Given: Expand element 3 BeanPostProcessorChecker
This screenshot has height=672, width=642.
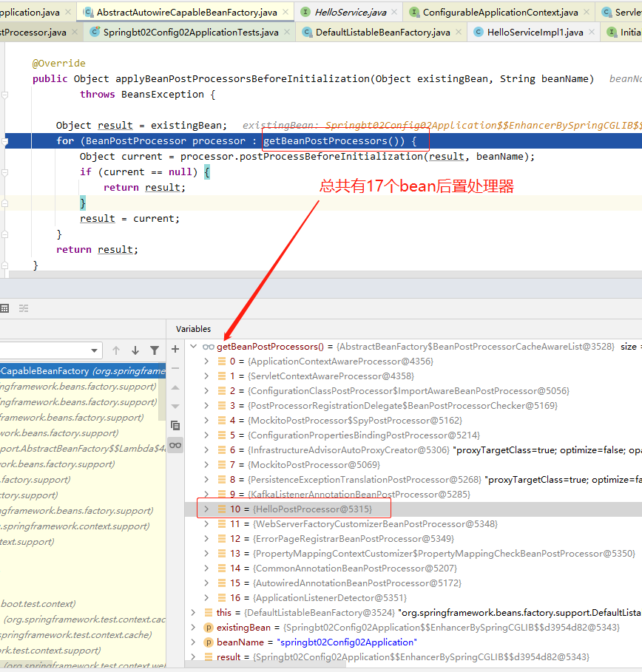Looking at the screenshot, I should tap(206, 405).
